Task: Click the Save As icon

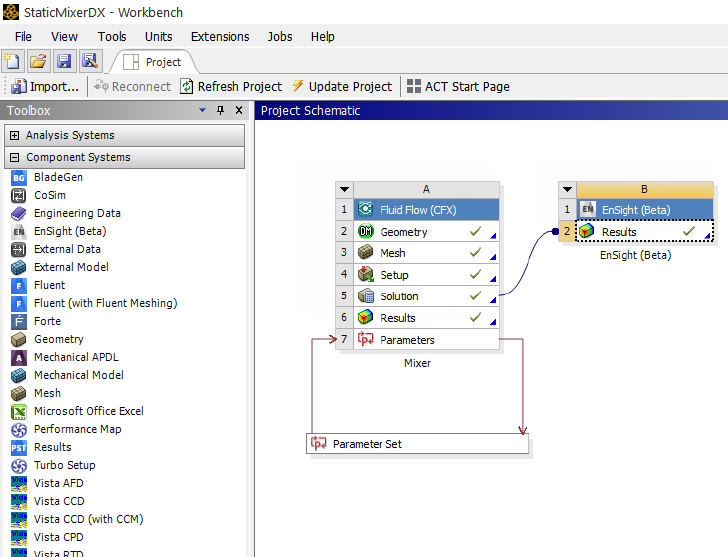Action: [90, 61]
